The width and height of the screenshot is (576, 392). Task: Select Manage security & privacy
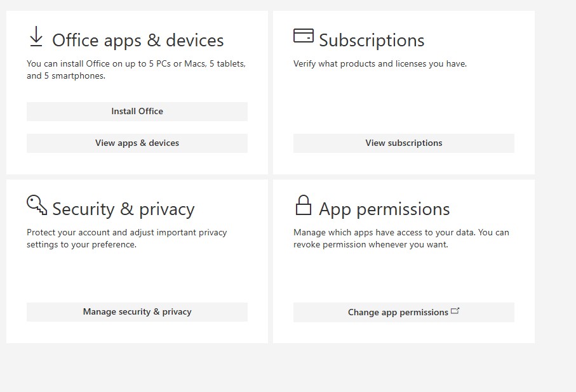(137, 312)
